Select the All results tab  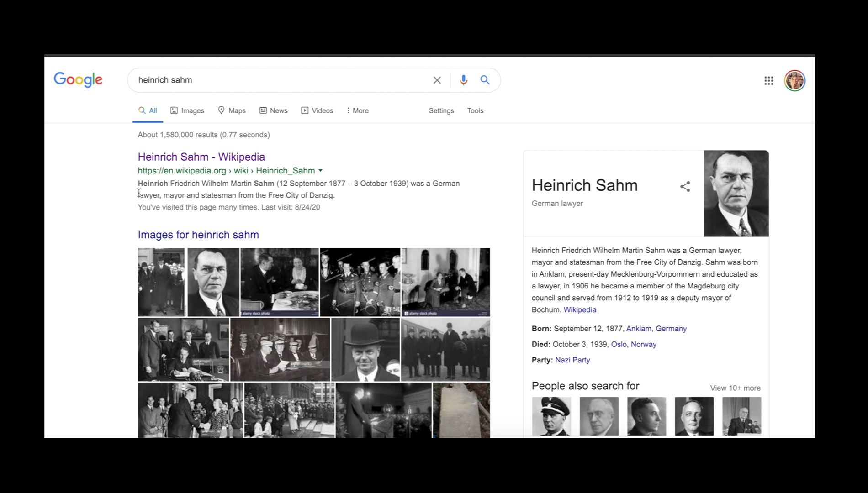pyautogui.click(x=148, y=110)
